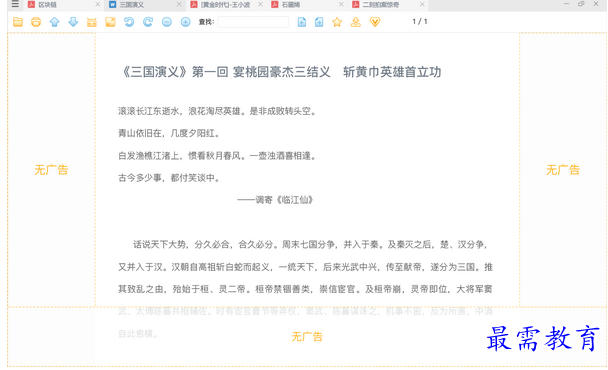Switch to the [黄金时代]-王小波 tab

pos(225,5)
